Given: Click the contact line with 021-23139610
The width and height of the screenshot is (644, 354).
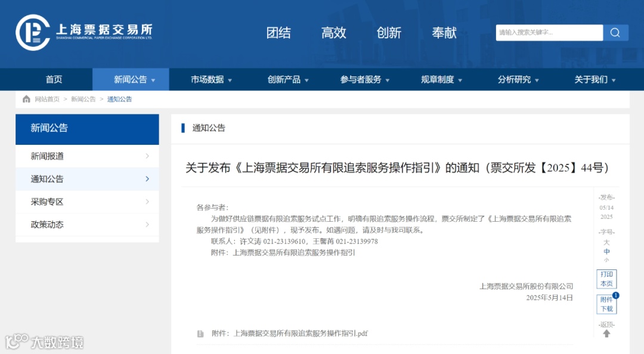Looking at the screenshot, I should pyautogui.click(x=295, y=241).
